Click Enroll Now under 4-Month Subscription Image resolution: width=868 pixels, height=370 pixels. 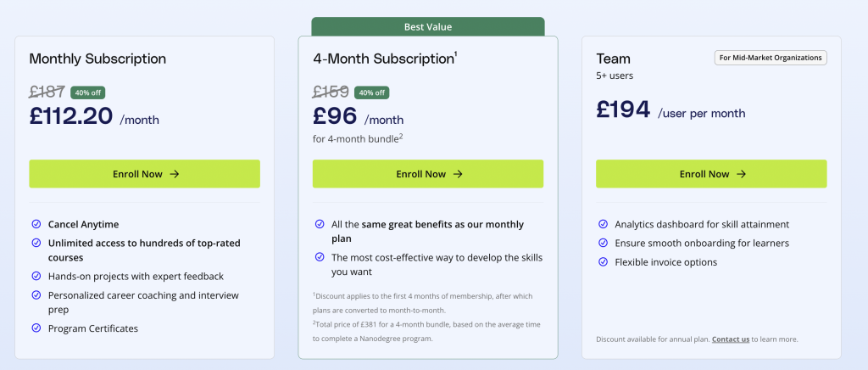tap(428, 174)
